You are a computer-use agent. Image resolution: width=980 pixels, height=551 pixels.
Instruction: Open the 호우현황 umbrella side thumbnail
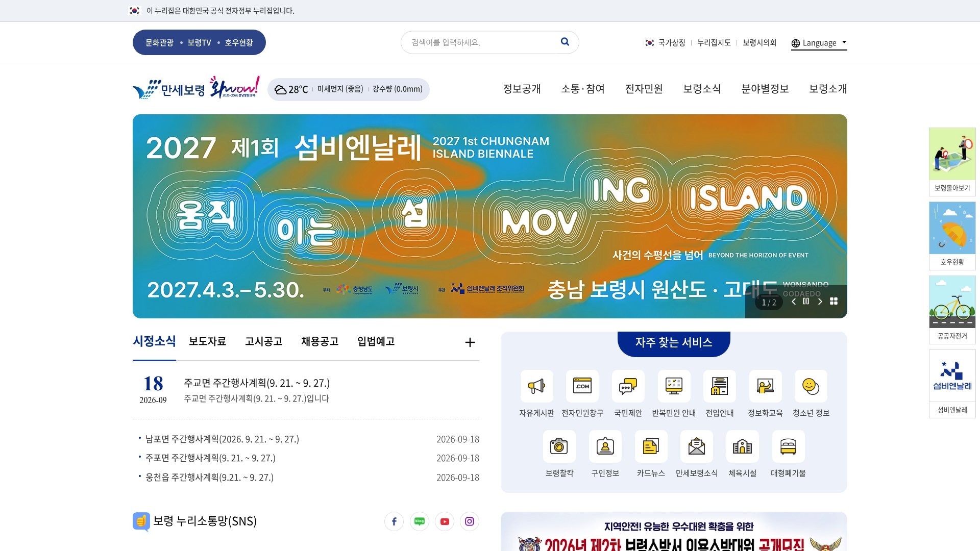[952, 236]
